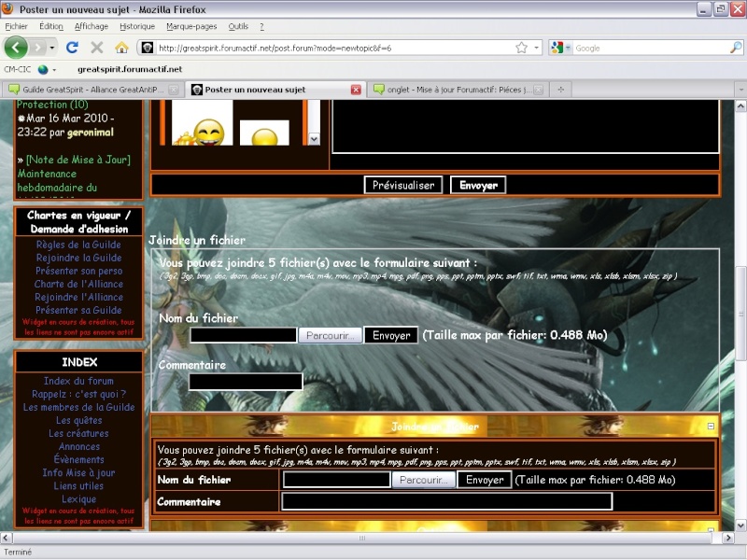Click the magnifier icon in the Google search box
This screenshot has width=747, height=560.
(736, 48)
